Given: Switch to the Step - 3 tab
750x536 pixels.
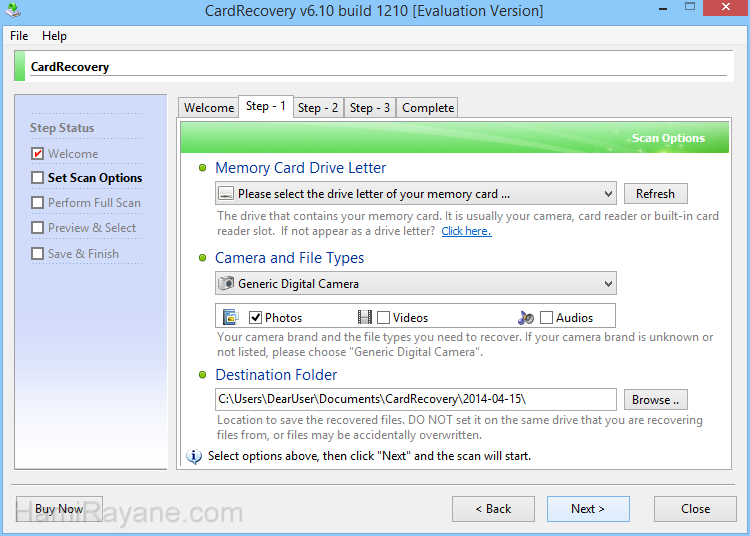Looking at the screenshot, I should click(370, 108).
